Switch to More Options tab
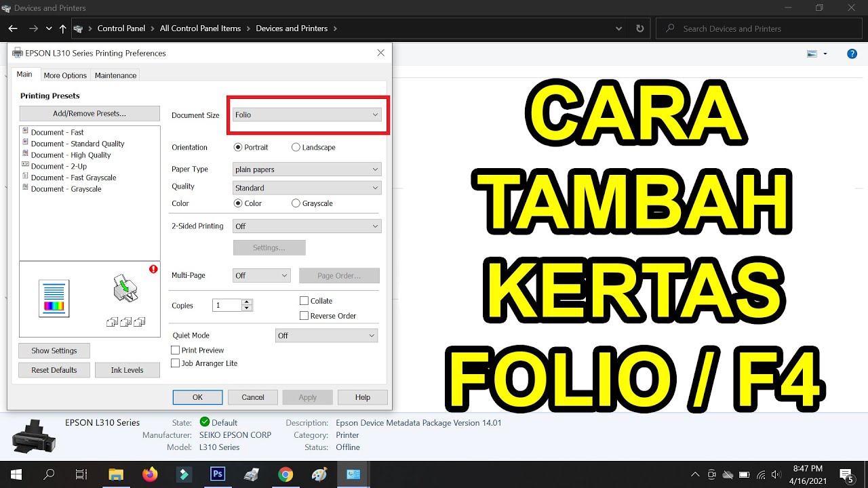 [x=65, y=75]
